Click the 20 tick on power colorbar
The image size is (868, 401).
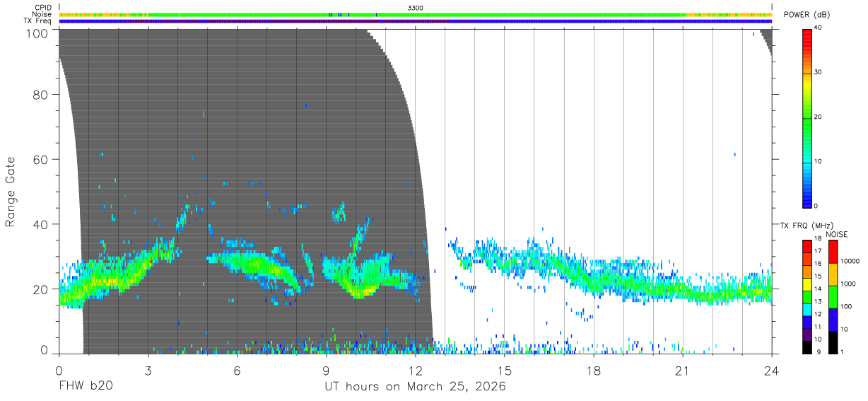tap(819, 117)
